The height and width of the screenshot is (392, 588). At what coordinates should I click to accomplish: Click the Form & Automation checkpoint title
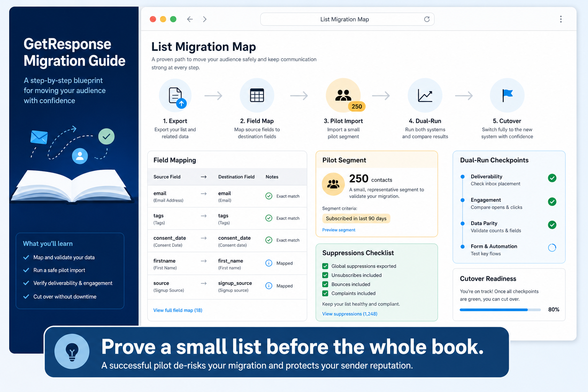(x=494, y=247)
